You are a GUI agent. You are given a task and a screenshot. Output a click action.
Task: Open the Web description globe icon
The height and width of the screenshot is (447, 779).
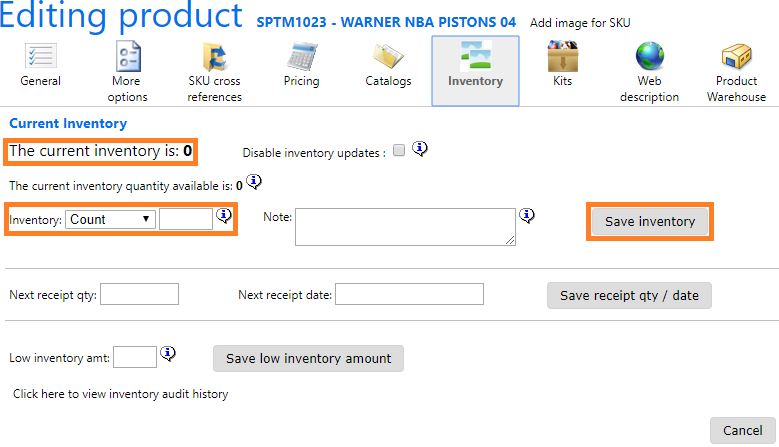(649, 56)
